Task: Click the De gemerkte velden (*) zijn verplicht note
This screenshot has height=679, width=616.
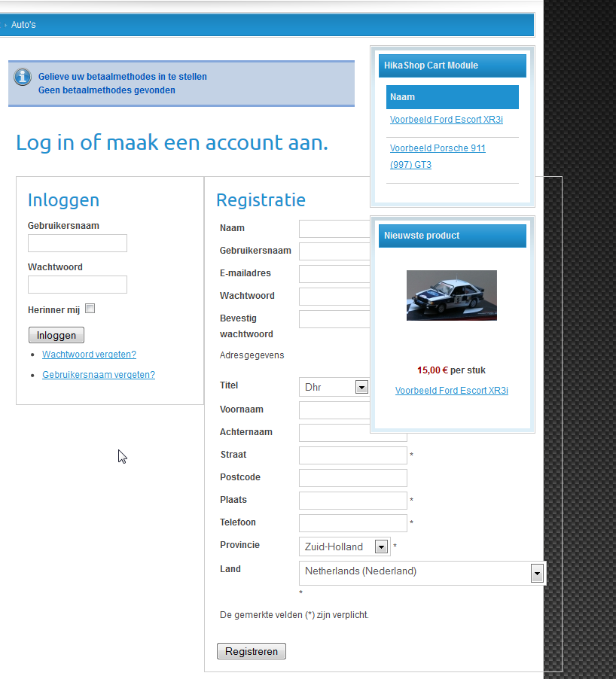Action: coord(294,615)
